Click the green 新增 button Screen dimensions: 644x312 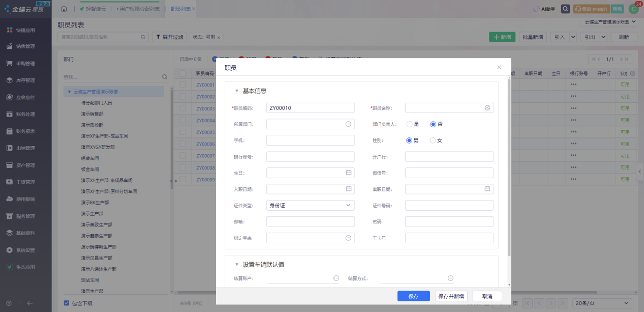coord(502,37)
